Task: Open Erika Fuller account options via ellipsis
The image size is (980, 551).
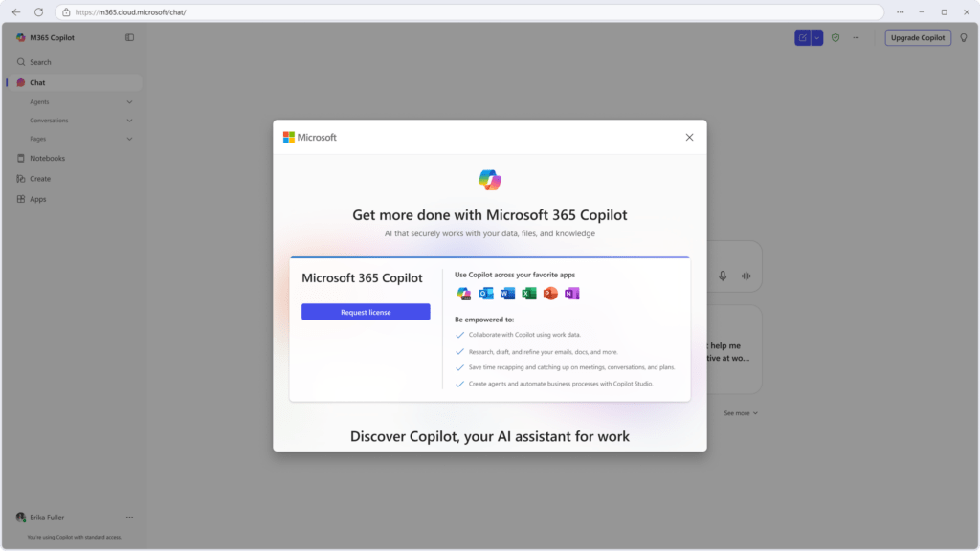Action: pyautogui.click(x=131, y=517)
